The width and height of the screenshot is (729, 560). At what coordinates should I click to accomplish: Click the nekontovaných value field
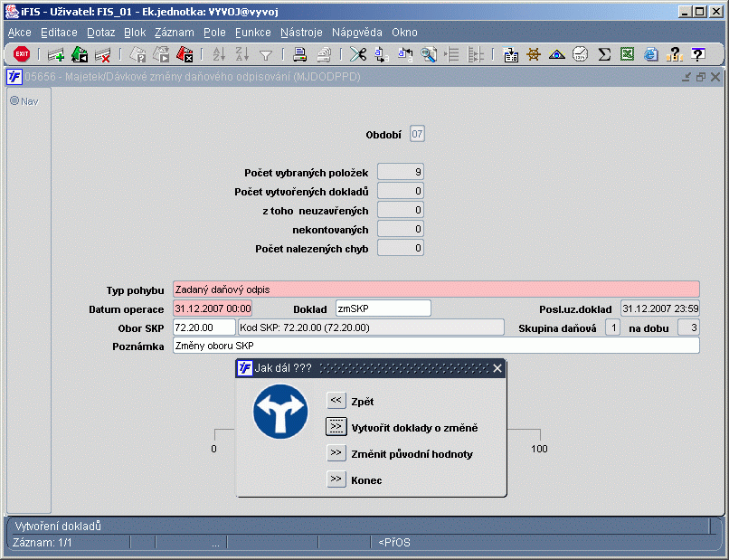pos(401,229)
